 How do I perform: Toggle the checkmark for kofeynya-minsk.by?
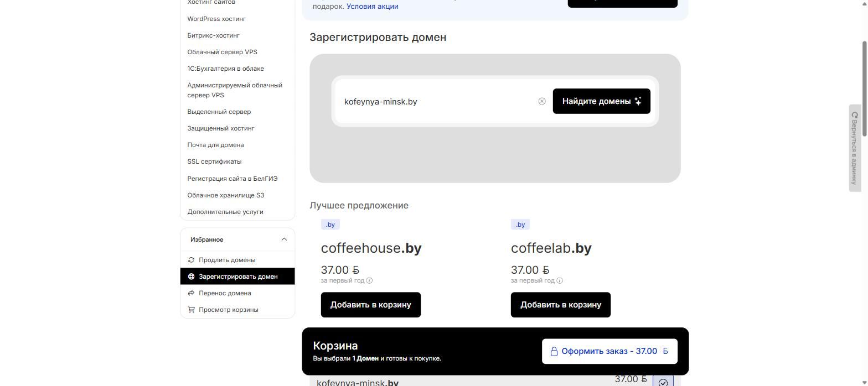(x=663, y=382)
